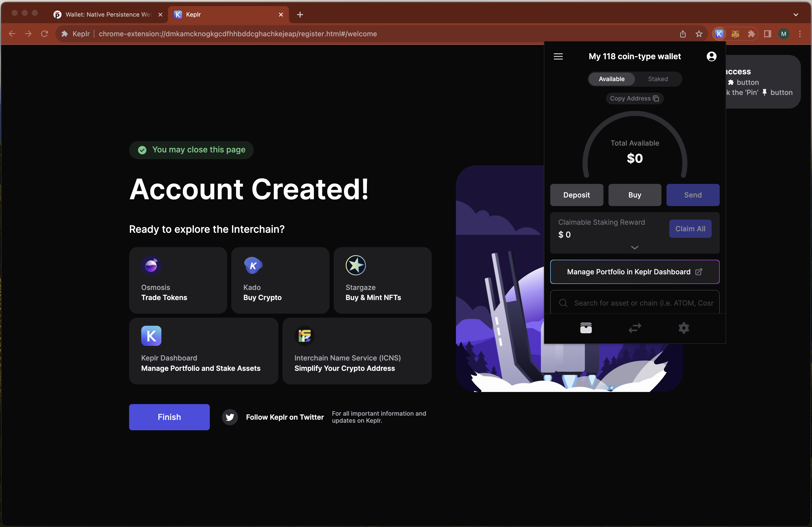
Task: Click the MetaMask fox extension icon
Action: 735,34
